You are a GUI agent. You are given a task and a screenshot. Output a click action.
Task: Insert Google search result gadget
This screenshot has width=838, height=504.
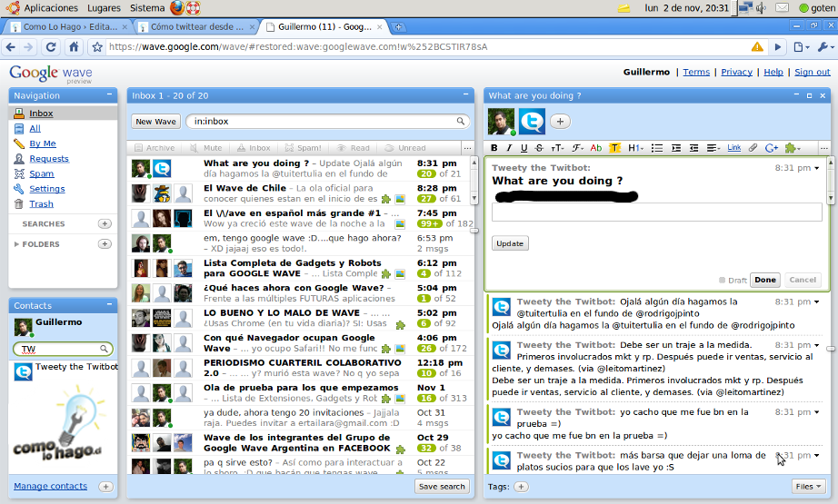[771, 148]
